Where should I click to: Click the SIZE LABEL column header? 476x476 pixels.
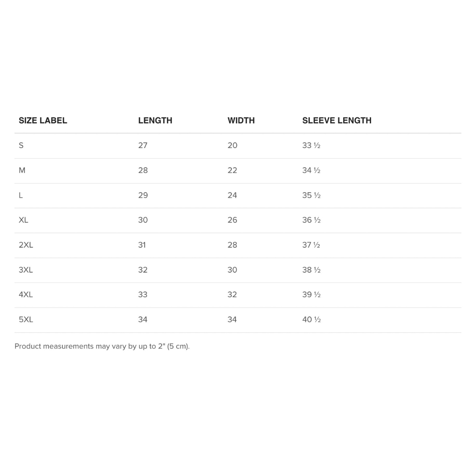tap(43, 121)
